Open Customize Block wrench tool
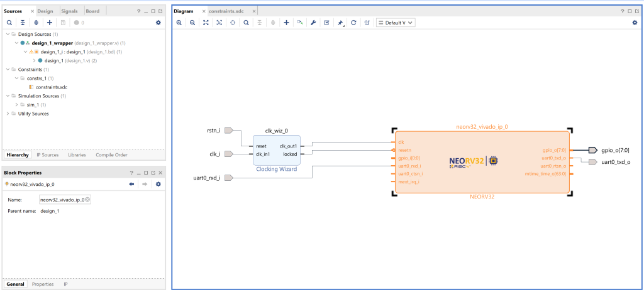 point(313,23)
